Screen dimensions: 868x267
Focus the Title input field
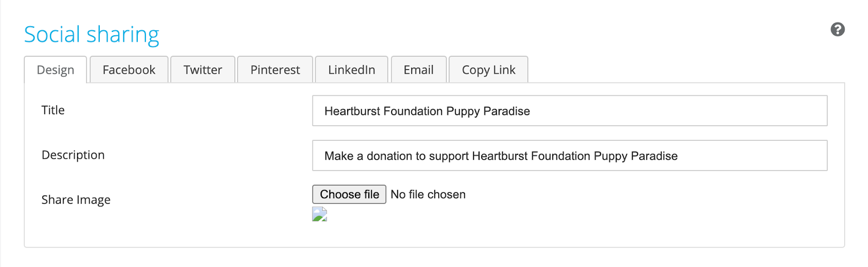pyautogui.click(x=570, y=111)
